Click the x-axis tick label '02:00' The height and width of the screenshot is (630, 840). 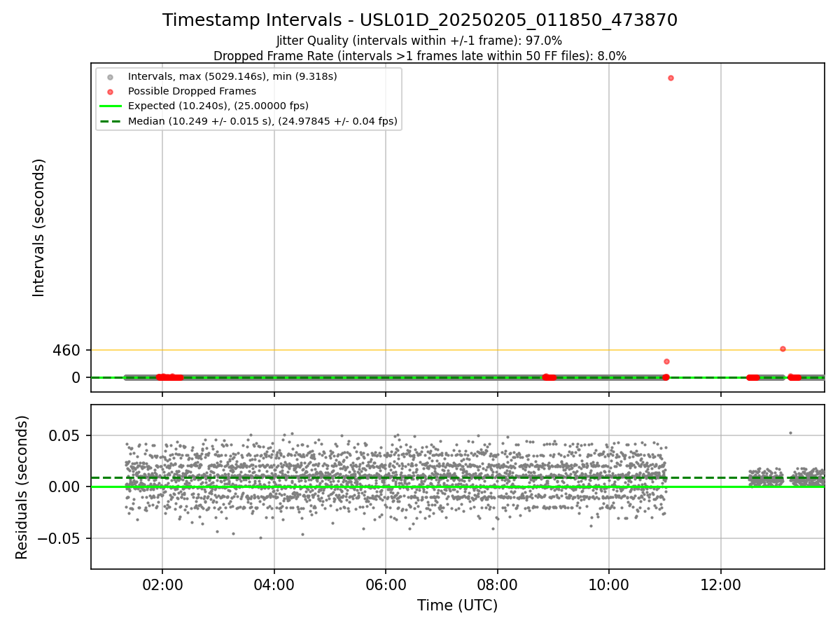tap(162, 586)
